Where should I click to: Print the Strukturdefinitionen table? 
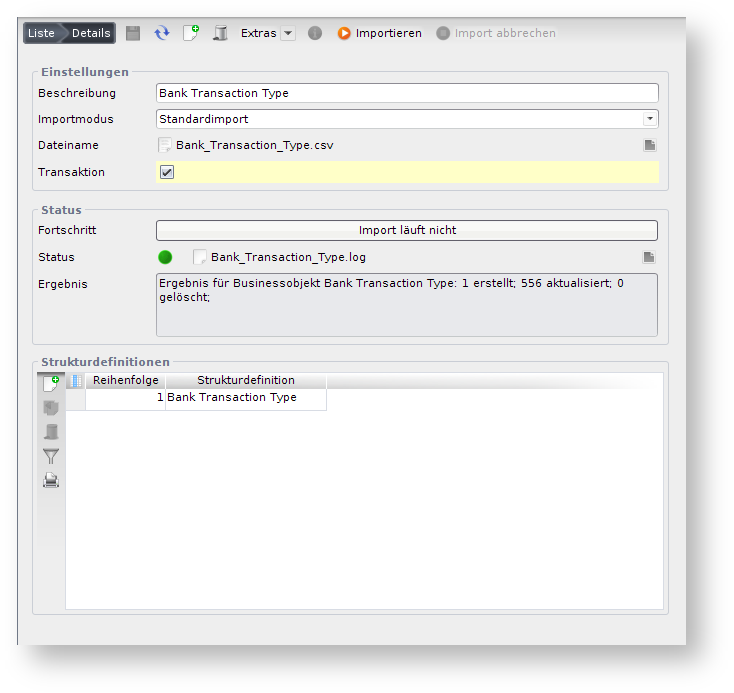pyautogui.click(x=51, y=480)
